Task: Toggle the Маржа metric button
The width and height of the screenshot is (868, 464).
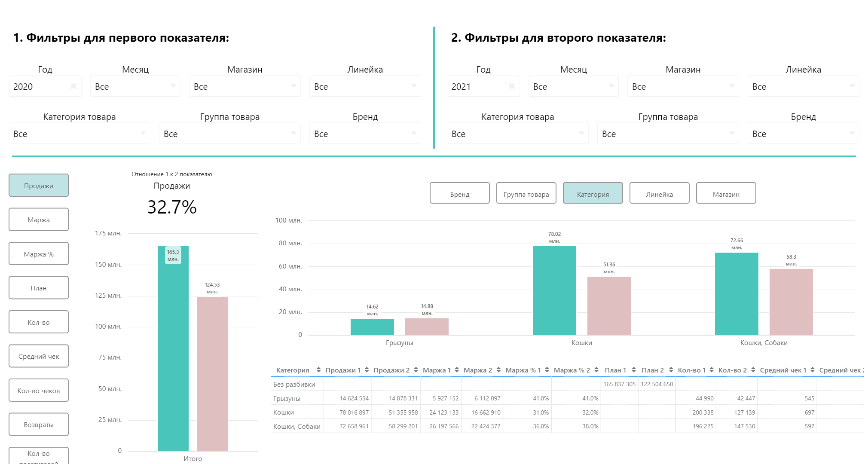Action: pos(39,220)
